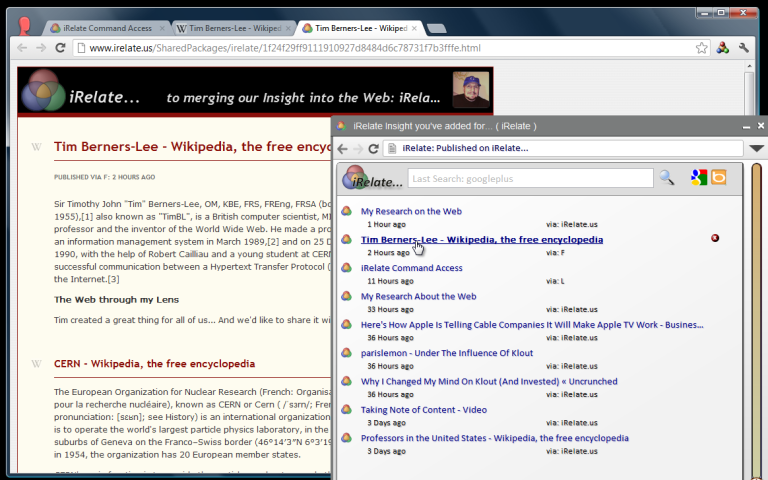Open 'Taking Note of Content - Video' link

click(x=424, y=410)
